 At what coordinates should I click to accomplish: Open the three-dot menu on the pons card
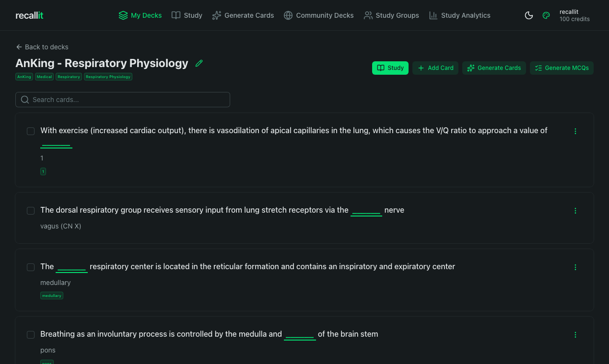point(575,334)
